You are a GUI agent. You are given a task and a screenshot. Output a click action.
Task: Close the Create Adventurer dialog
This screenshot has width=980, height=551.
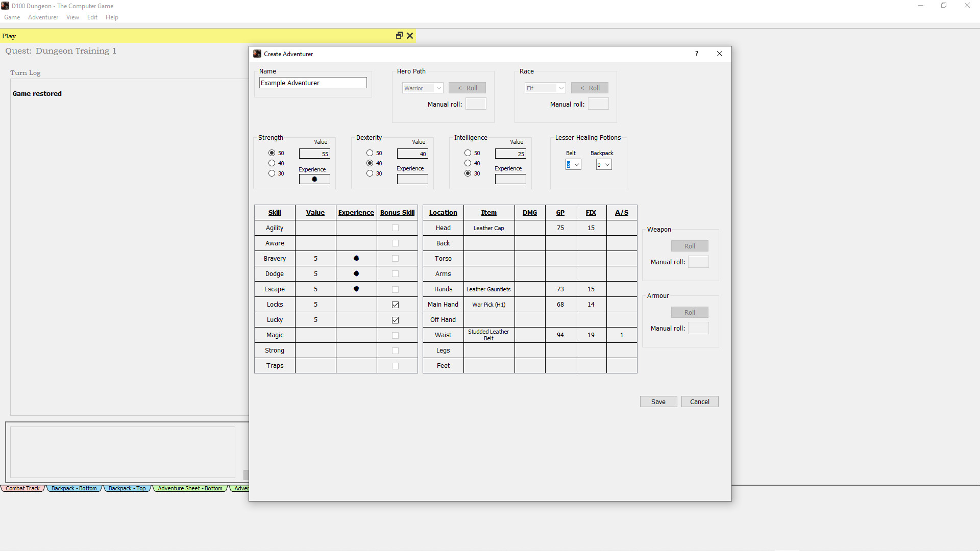(719, 54)
